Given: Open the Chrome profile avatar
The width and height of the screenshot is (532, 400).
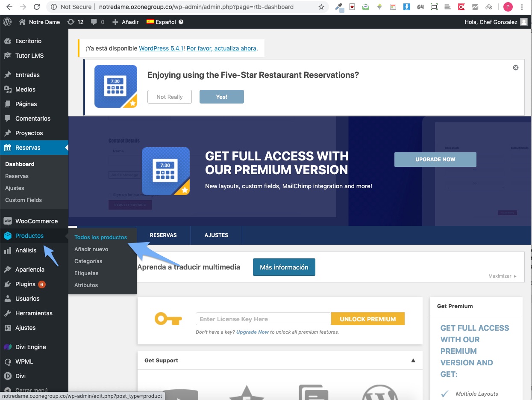Looking at the screenshot, I should coord(508,7).
